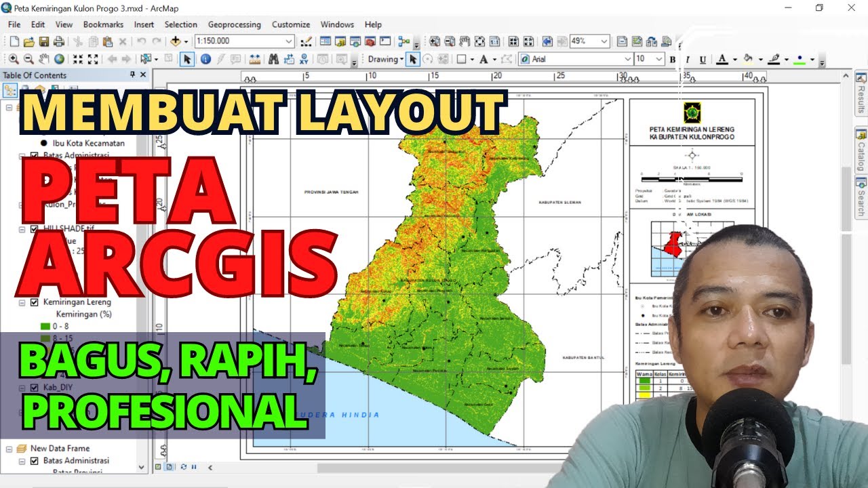Collapse the New Data Frame group
This screenshot has width=868, height=488.
coord(9,449)
